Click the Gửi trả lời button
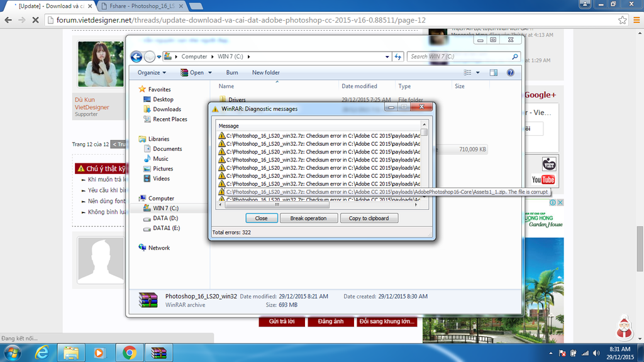 pos(282,321)
